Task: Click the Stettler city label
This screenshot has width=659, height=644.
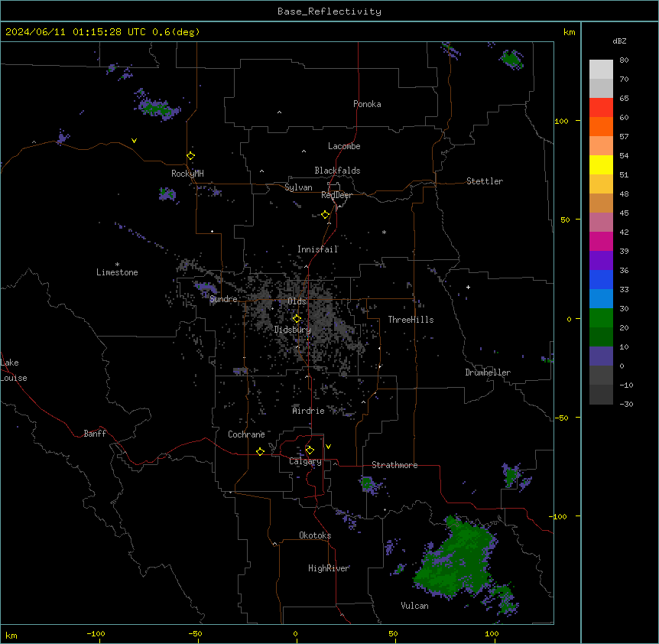Action: coord(485,181)
